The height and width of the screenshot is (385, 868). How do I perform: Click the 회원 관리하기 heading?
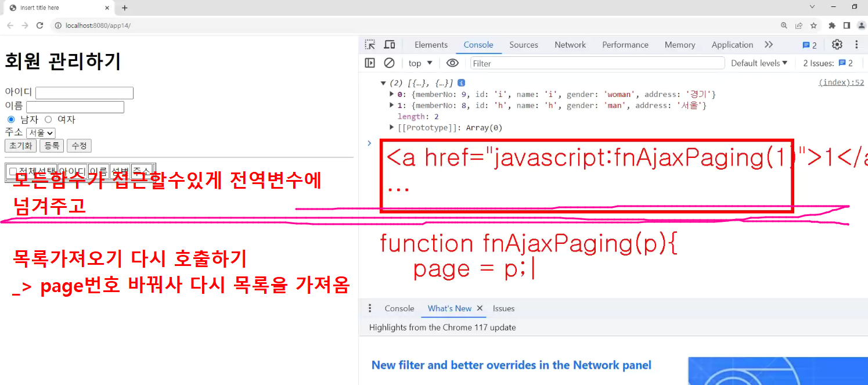click(63, 61)
